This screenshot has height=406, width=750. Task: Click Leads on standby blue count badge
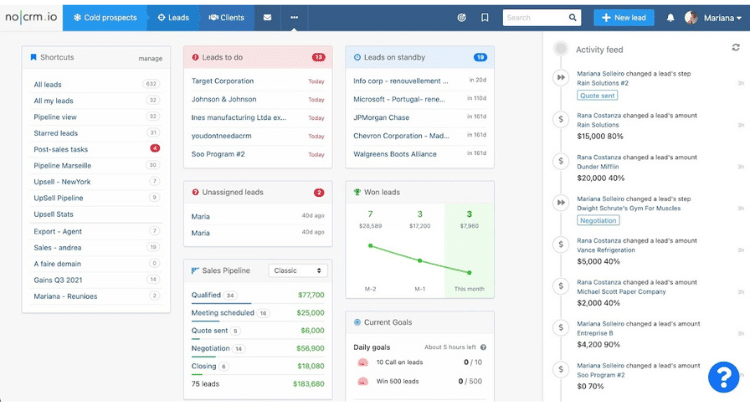pyautogui.click(x=480, y=57)
